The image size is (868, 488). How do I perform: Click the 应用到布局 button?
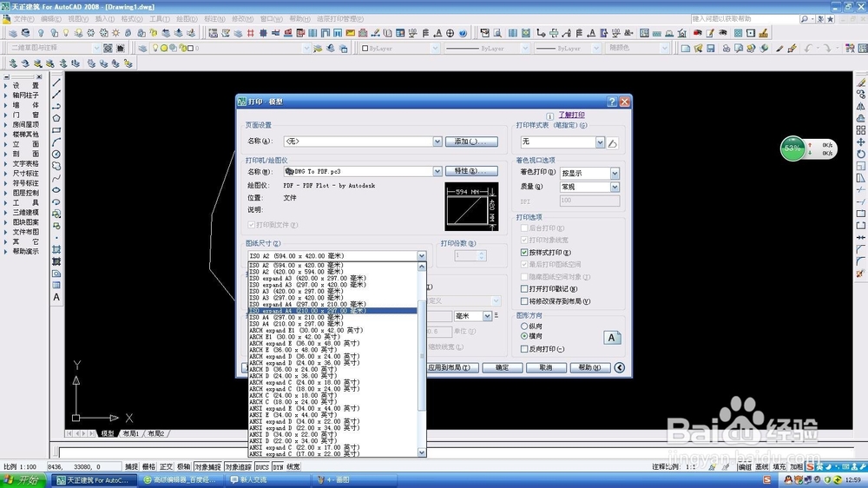(452, 368)
